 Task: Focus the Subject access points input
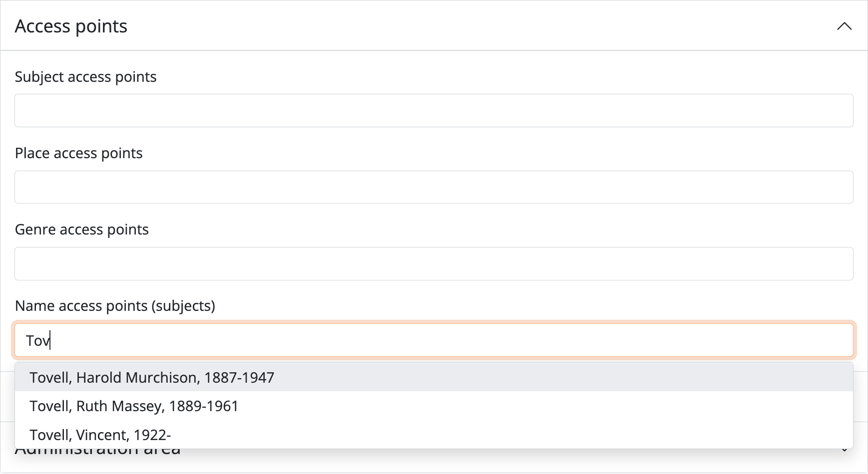pyautogui.click(x=434, y=110)
